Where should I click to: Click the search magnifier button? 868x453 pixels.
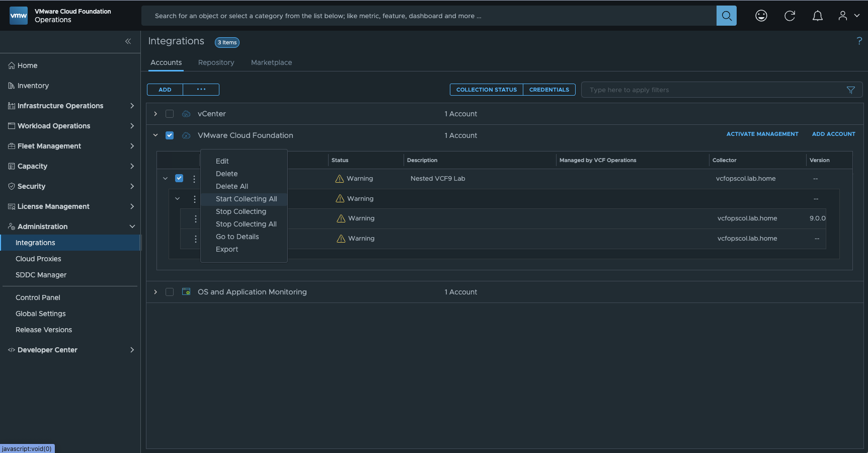tap(726, 16)
